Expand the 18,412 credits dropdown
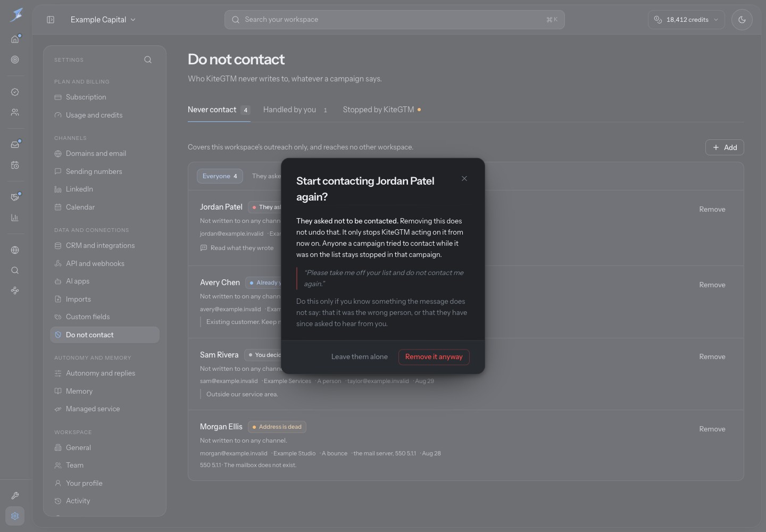This screenshot has height=532, width=766. coord(686,20)
